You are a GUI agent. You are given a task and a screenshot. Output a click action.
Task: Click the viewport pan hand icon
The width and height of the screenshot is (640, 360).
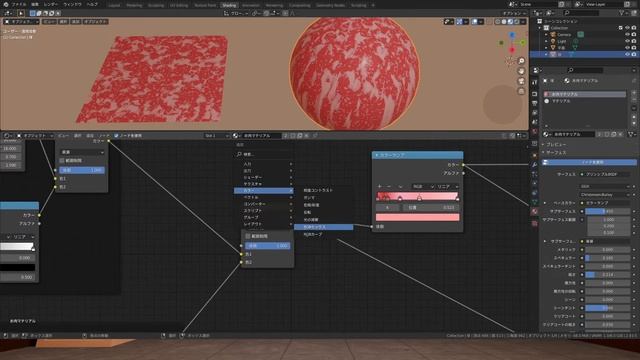(x=521, y=71)
